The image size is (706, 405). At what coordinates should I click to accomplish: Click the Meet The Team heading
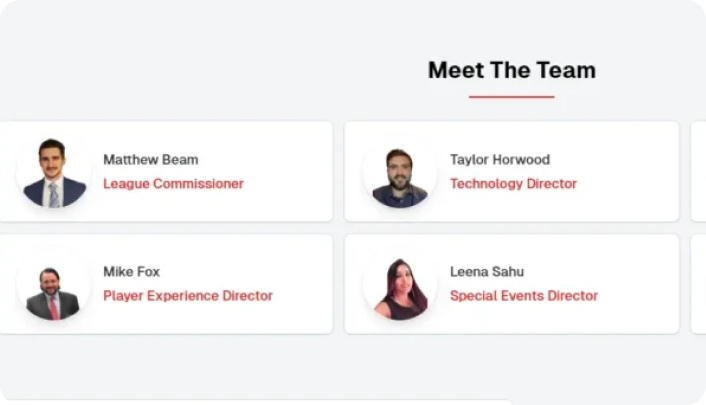[x=511, y=70]
